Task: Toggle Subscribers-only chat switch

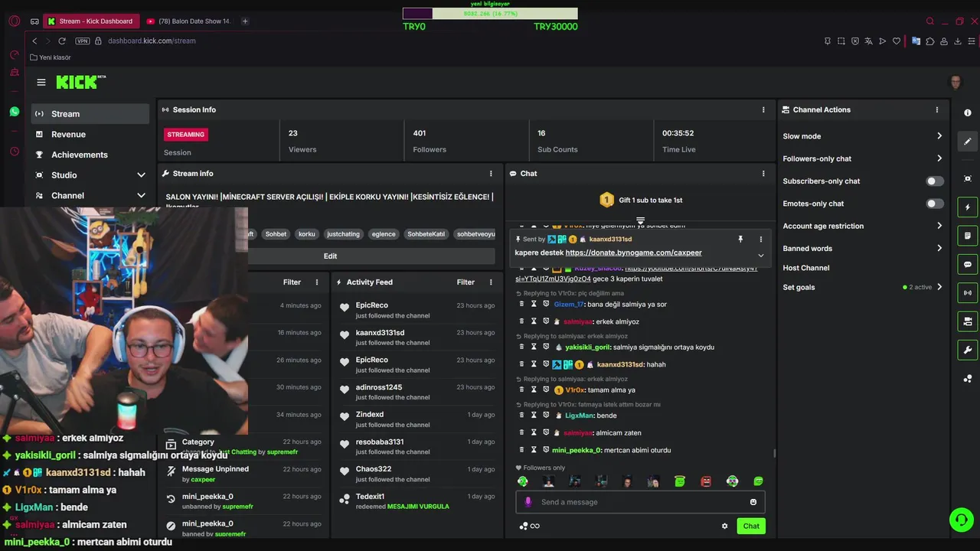Action: 935,181
